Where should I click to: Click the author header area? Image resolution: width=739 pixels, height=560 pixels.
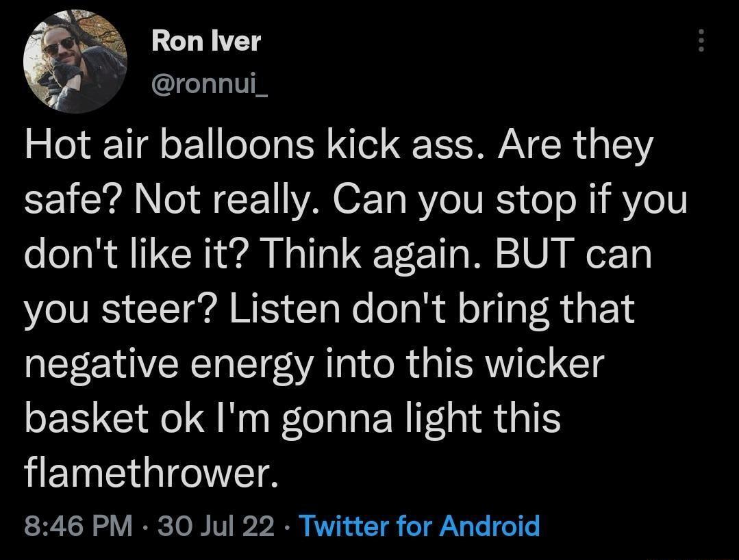pyautogui.click(x=205, y=62)
